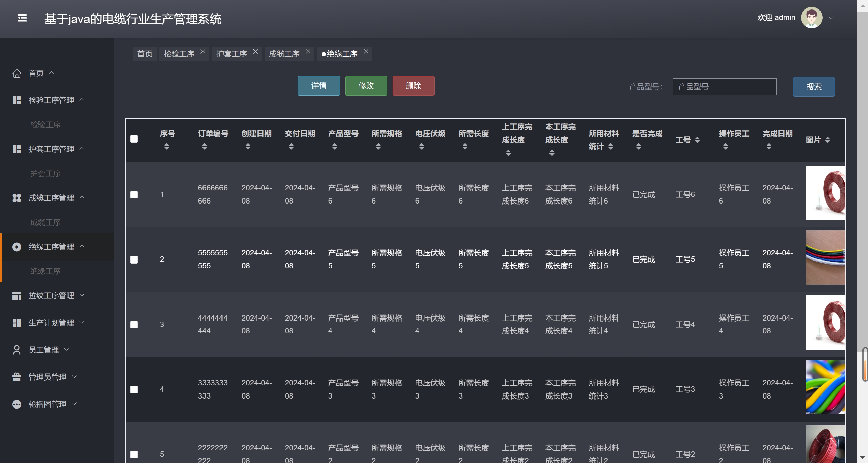
Task: Click the 绝缘工序管理 sidebar icon
Action: coord(17,247)
